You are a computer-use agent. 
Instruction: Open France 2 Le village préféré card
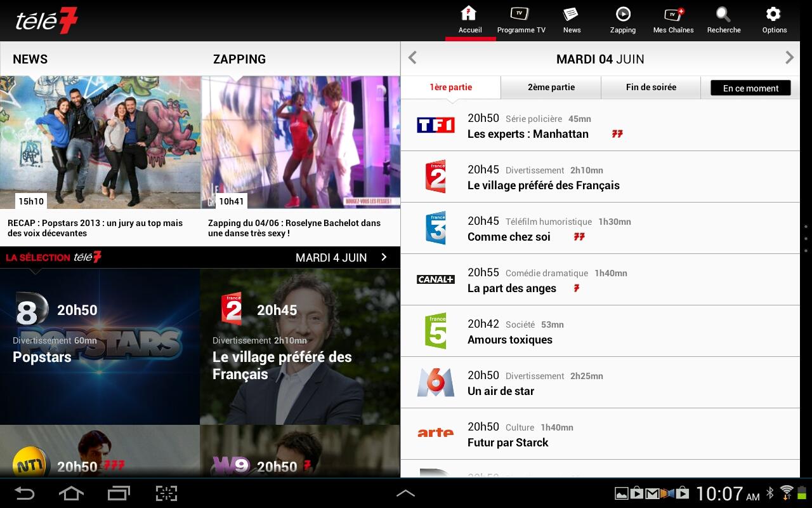coord(300,347)
